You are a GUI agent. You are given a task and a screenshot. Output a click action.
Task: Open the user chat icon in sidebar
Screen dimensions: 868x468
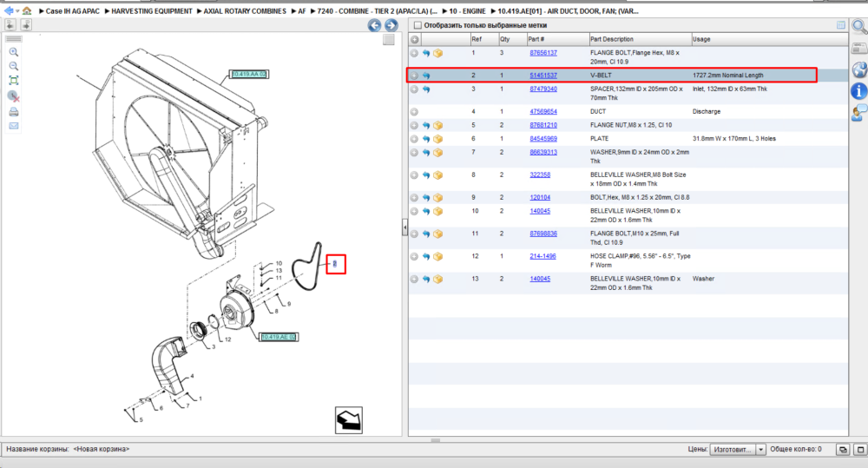pos(859,112)
